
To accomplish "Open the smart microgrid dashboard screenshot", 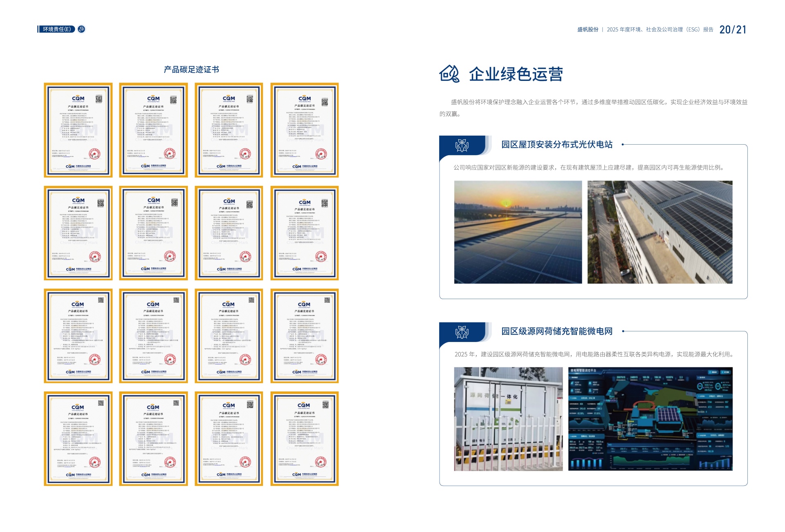I will 650,419.
